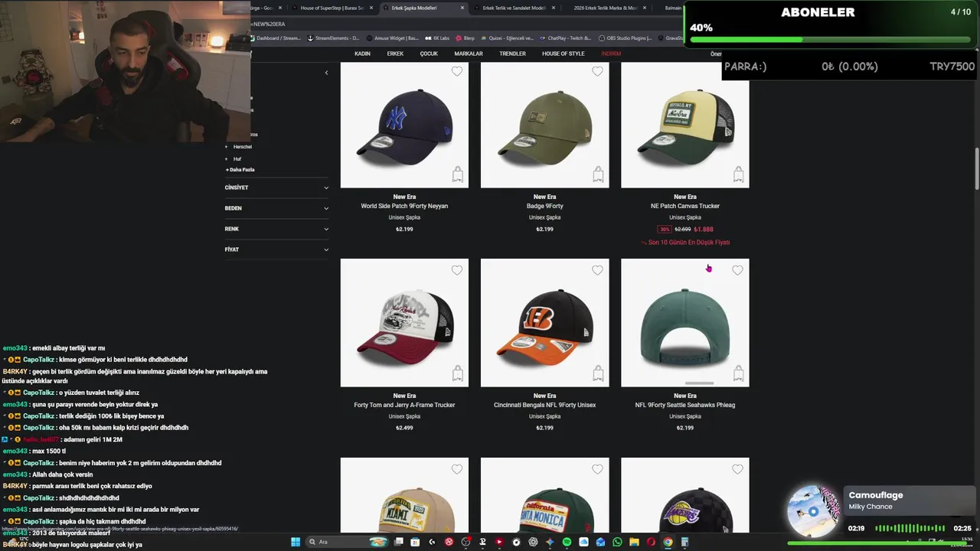Expand the RENK filter
The height and width of the screenshot is (551, 980).
pyautogui.click(x=276, y=229)
